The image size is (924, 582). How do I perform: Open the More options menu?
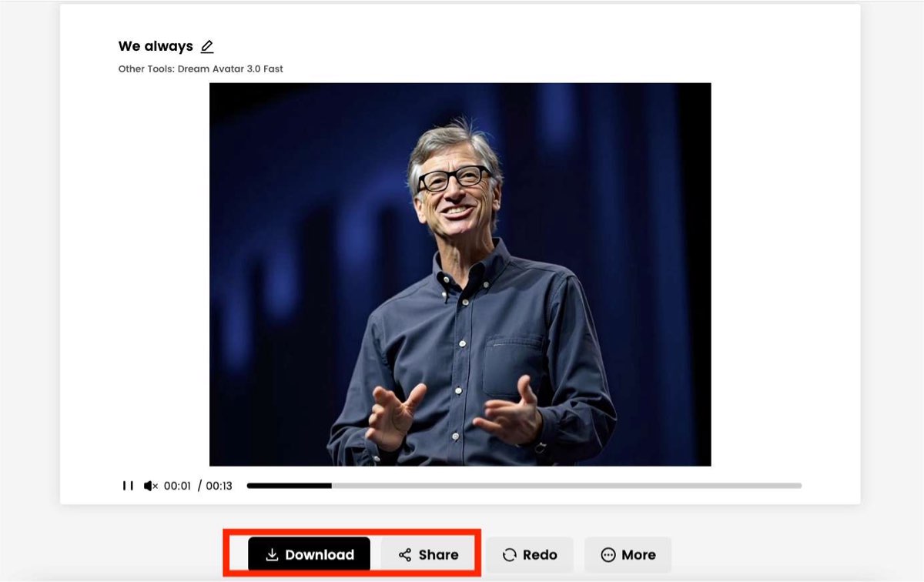(x=628, y=554)
